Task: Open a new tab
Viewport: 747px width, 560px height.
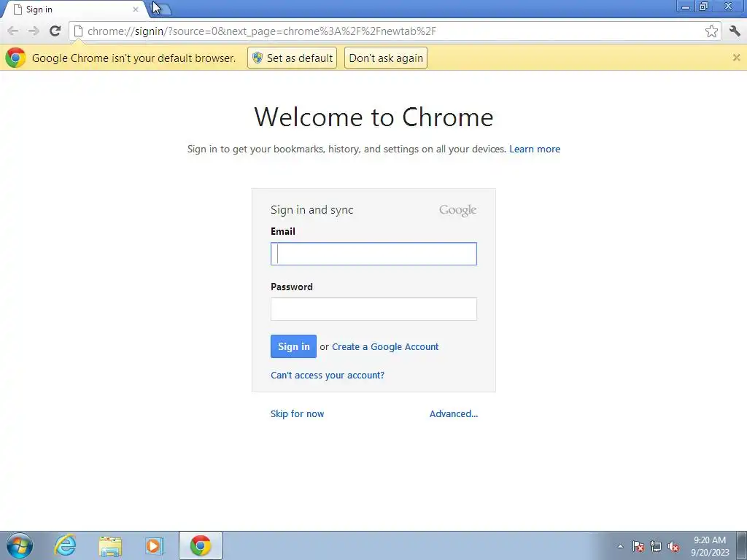Action: click(x=162, y=9)
